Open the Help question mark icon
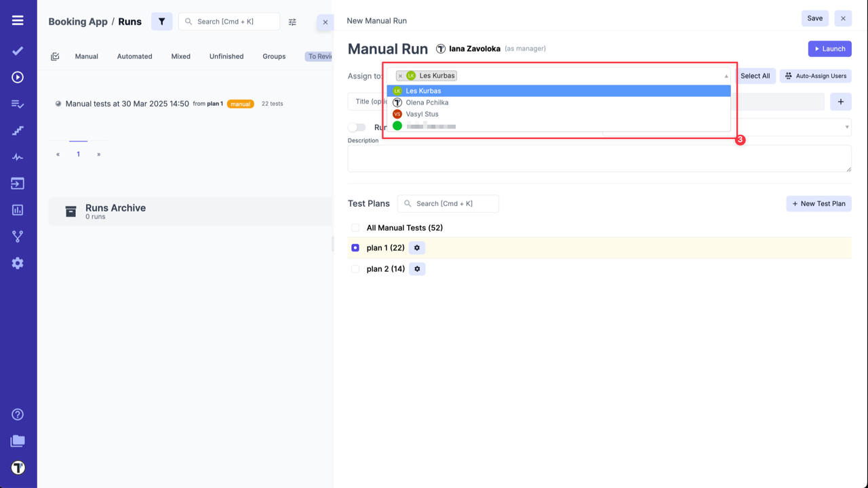The image size is (868, 488). pyautogui.click(x=18, y=414)
